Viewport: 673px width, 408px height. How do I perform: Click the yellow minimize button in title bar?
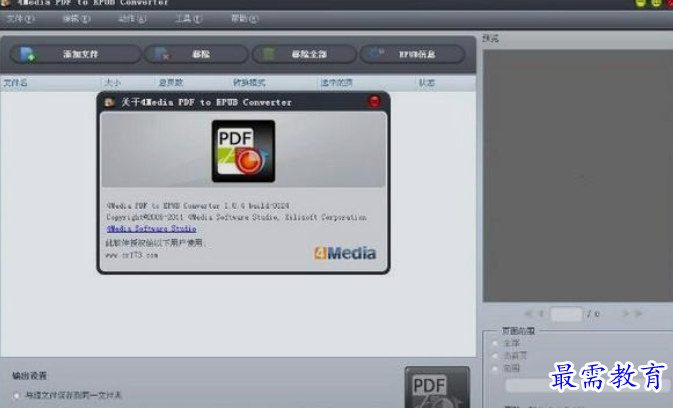(x=640, y=3)
